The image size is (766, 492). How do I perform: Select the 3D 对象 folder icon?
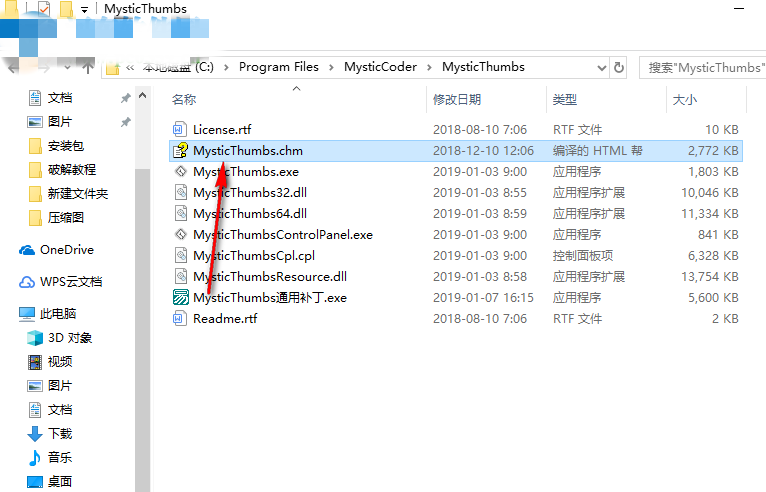[35, 338]
